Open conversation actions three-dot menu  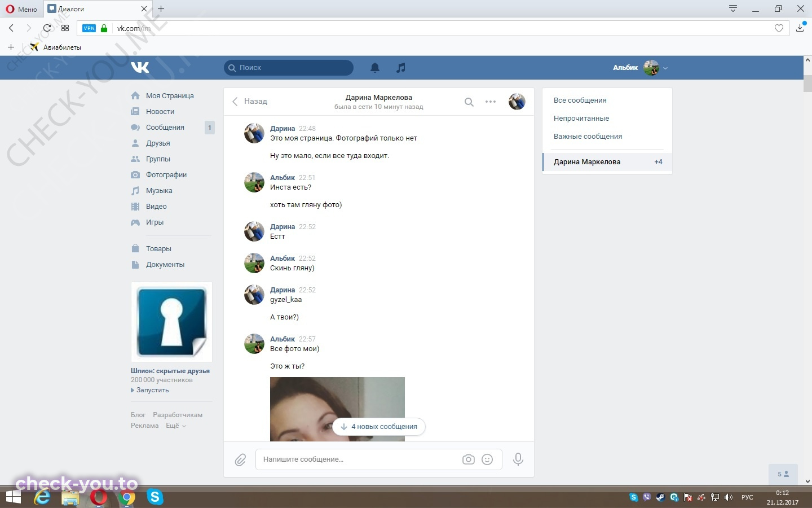(491, 102)
